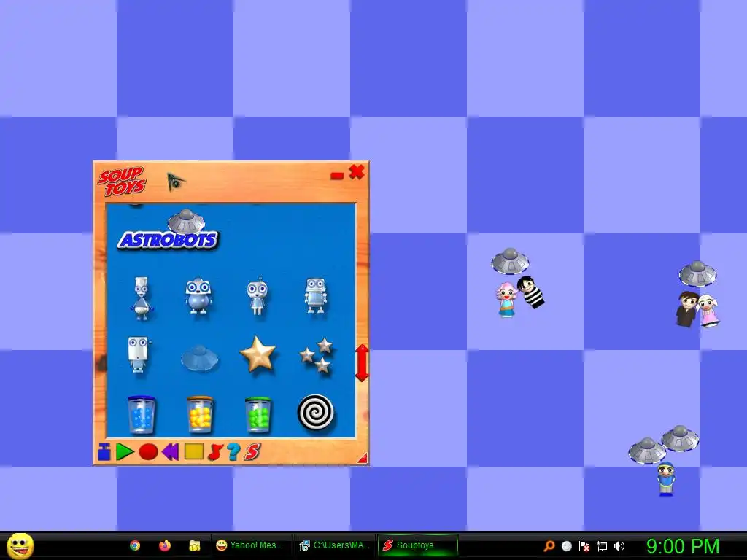
Task: Click the yellow stop square
Action: [194, 451]
